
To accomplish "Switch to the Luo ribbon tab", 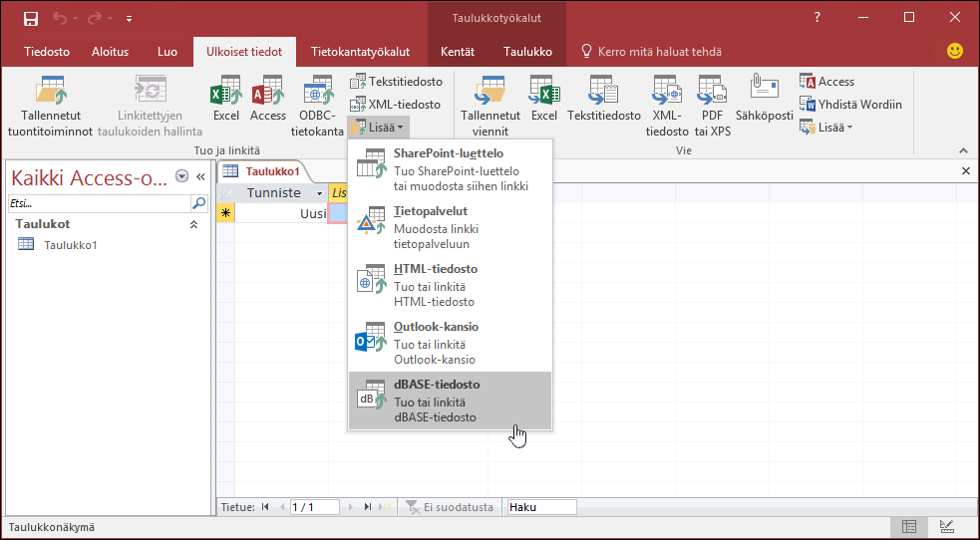I will [x=166, y=52].
